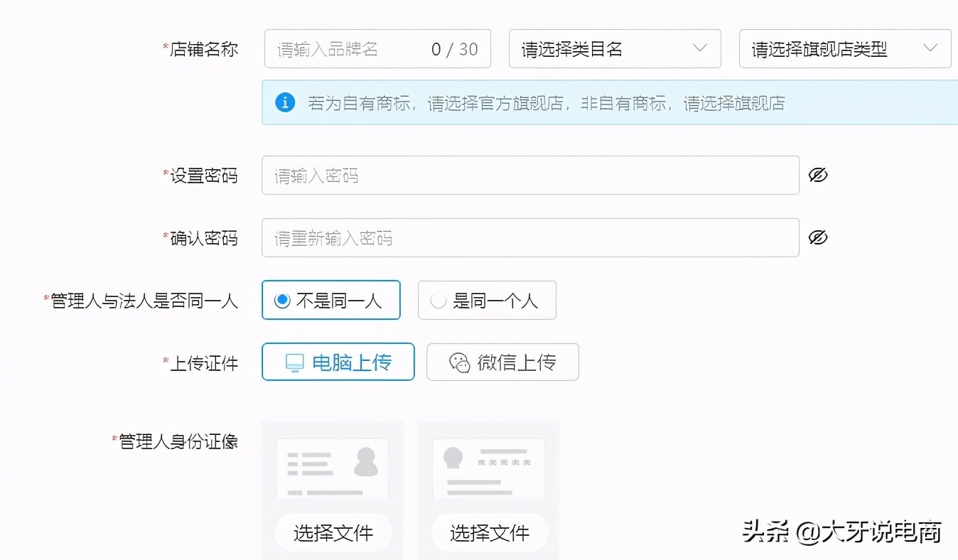This screenshot has width=958, height=560.
Task: Open the 请选择旗舰店类型 dropdown
Action: 844,48
